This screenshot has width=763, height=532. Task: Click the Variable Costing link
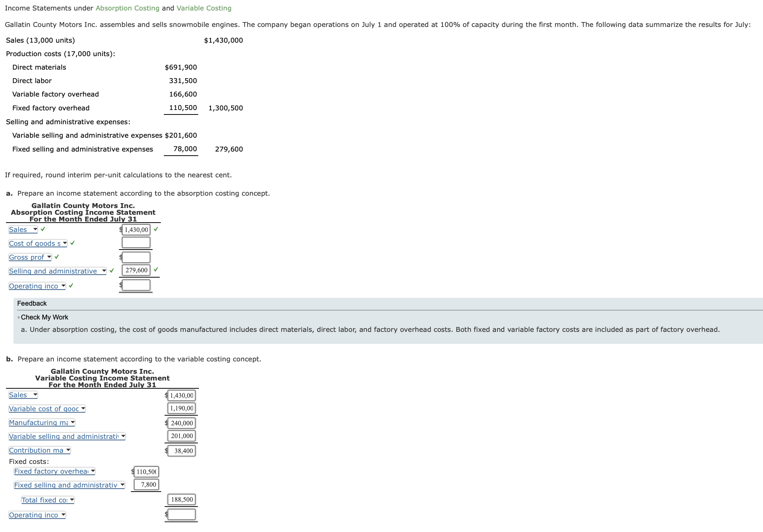pos(204,8)
